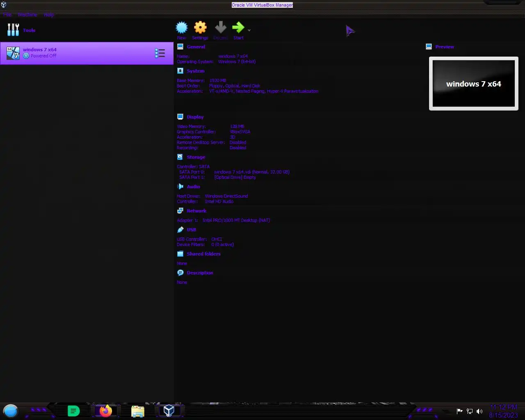Open the Storage section heading
The width and height of the screenshot is (525, 420).
196,157
